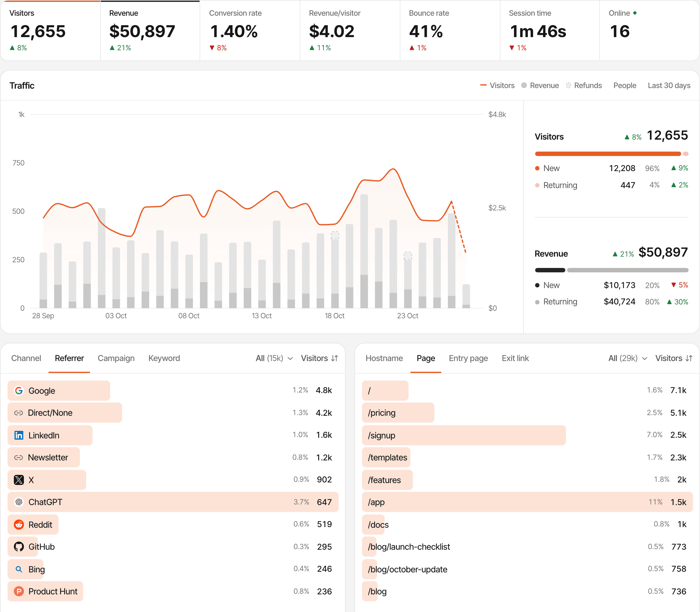Click the link icon beside Direct/None

(19, 413)
